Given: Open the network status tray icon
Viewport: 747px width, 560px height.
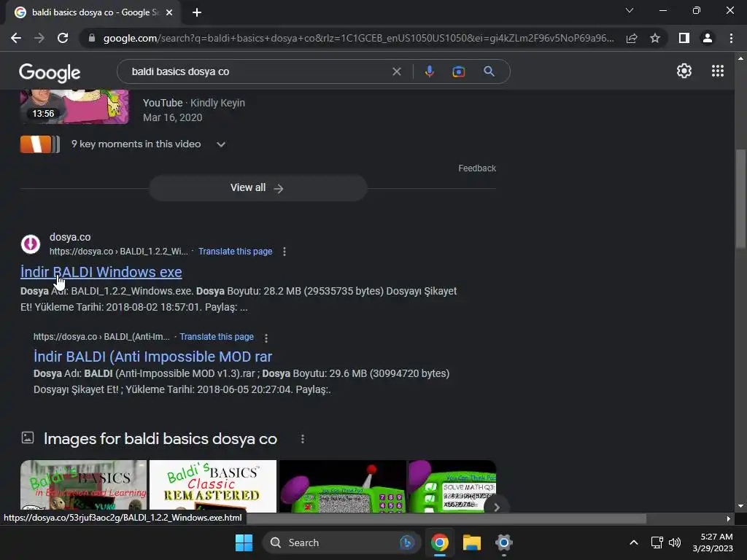Looking at the screenshot, I should 657,542.
